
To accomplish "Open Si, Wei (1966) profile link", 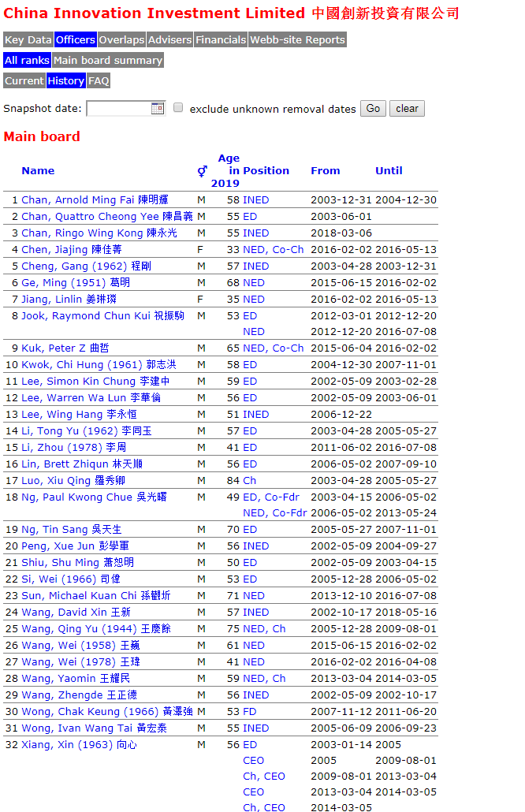I will pos(71,579).
